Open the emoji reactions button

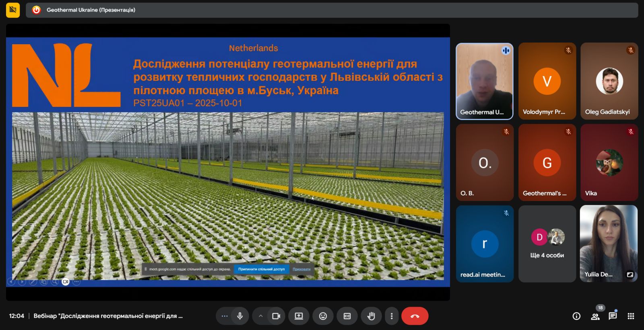pos(323,316)
